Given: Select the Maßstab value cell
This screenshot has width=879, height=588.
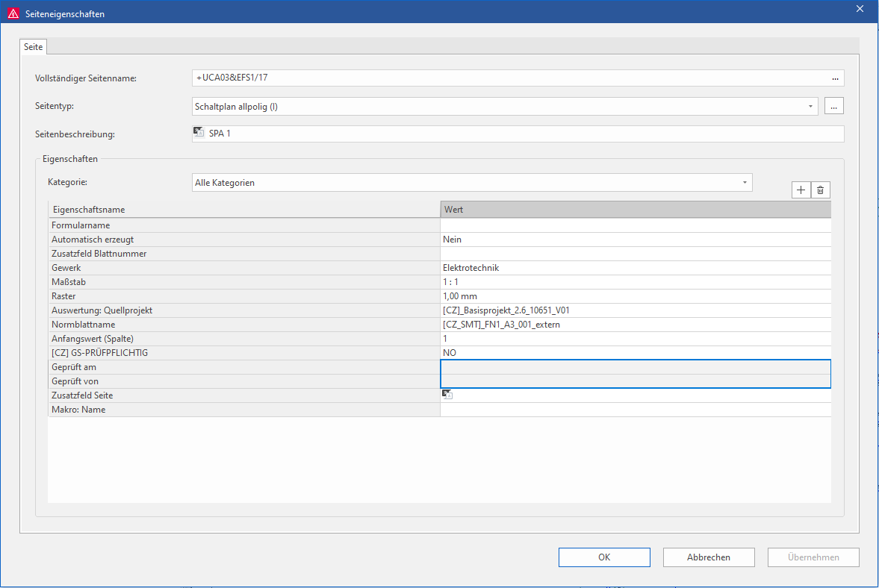Looking at the screenshot, I should click(635, 282).
